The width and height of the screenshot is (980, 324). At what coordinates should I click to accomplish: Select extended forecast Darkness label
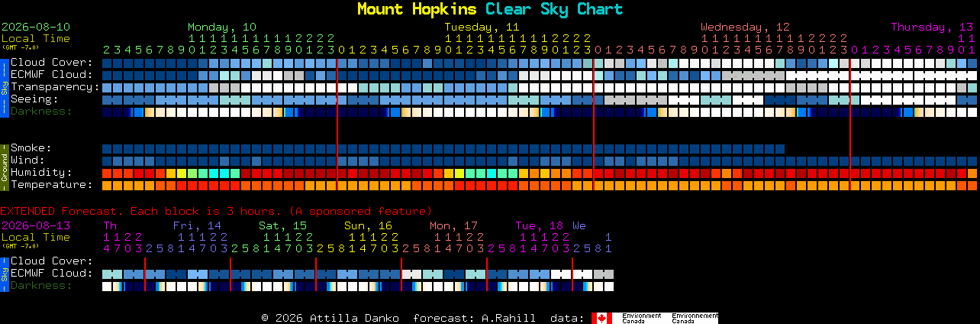click(40, 286)
